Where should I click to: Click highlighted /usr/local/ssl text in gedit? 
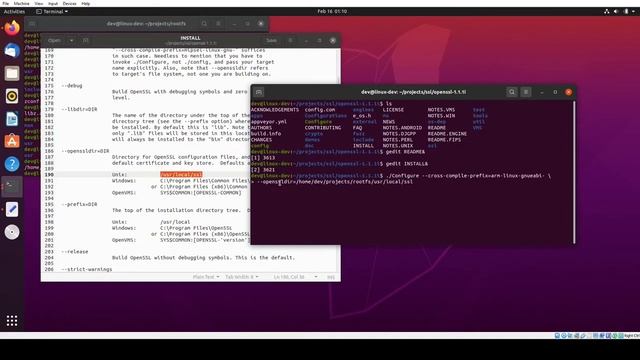181,174
